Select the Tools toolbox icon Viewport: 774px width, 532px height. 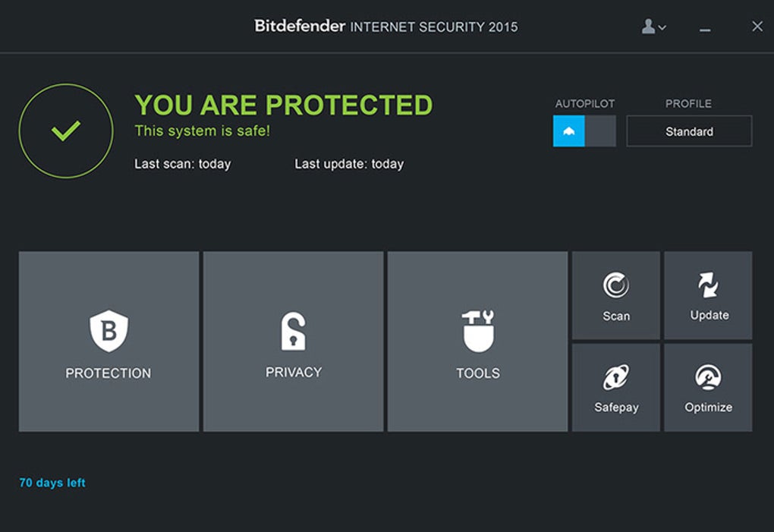pos(478,331)
